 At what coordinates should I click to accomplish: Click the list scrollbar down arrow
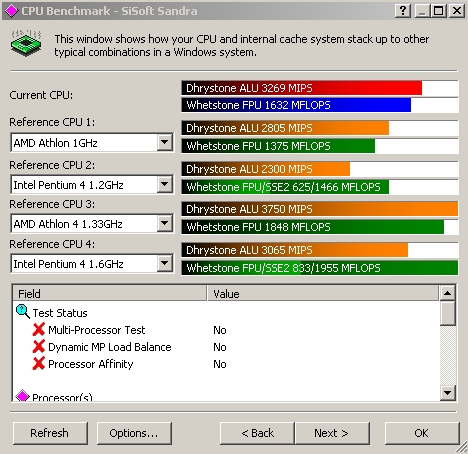click(x=448, y=393)
